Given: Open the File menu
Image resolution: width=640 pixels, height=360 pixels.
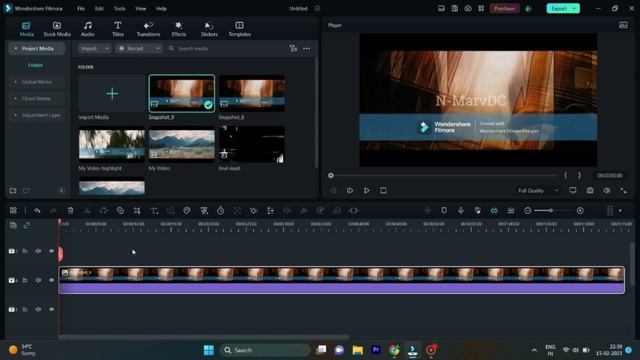Looking at the screenshot, I should click(x=81, y=9).
